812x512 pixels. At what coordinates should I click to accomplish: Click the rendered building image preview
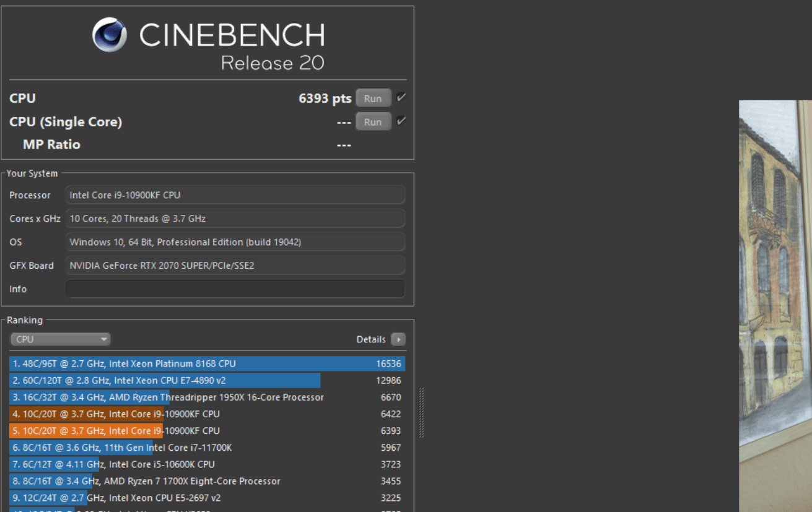(775, 306)
